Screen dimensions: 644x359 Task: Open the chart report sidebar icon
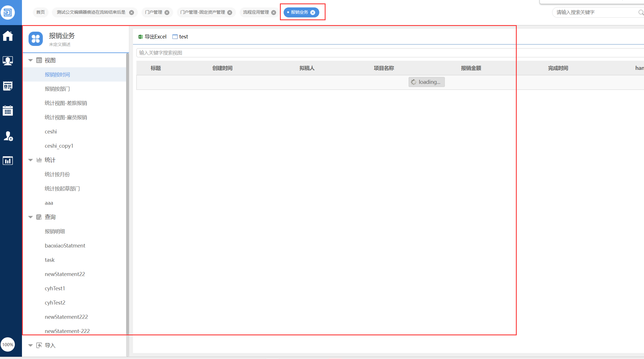[8, 161]
